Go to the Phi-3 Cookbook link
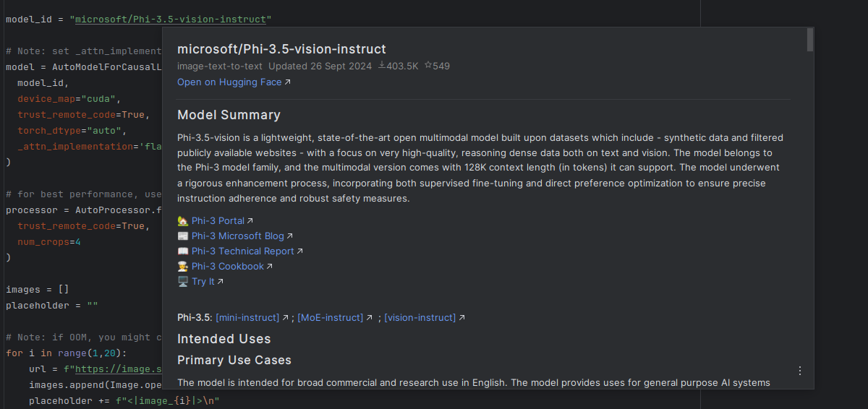868x409 pixels. 227,267
